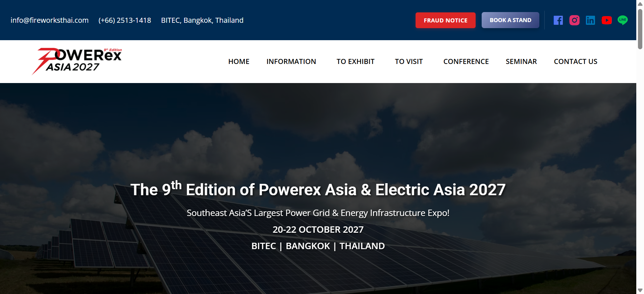This screenshot has width=644, height=294.
Task: Click the Southeast Asia's Largest Power Grid tagline
Action: point(318,213)
